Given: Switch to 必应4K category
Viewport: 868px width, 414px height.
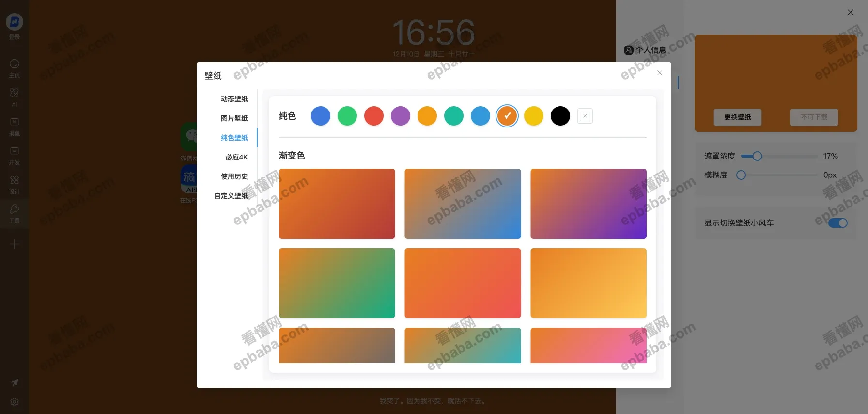Looking at the screenshot, I should tap(236, 157).
